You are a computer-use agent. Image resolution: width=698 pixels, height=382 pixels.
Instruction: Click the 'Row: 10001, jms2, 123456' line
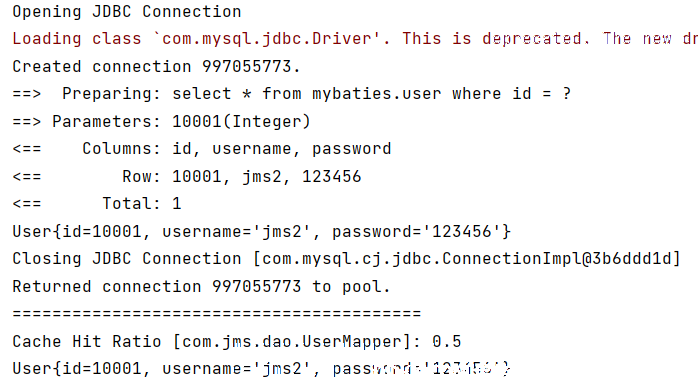(187, 177)
